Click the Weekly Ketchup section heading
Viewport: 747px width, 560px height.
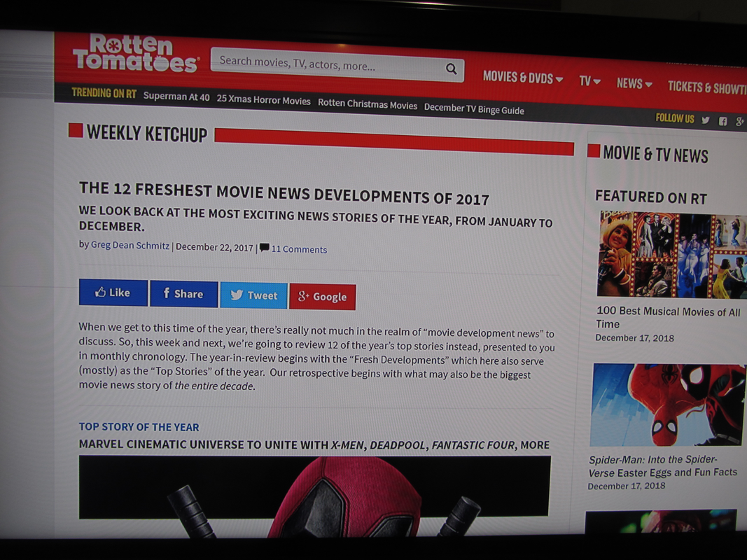point(147,133)
